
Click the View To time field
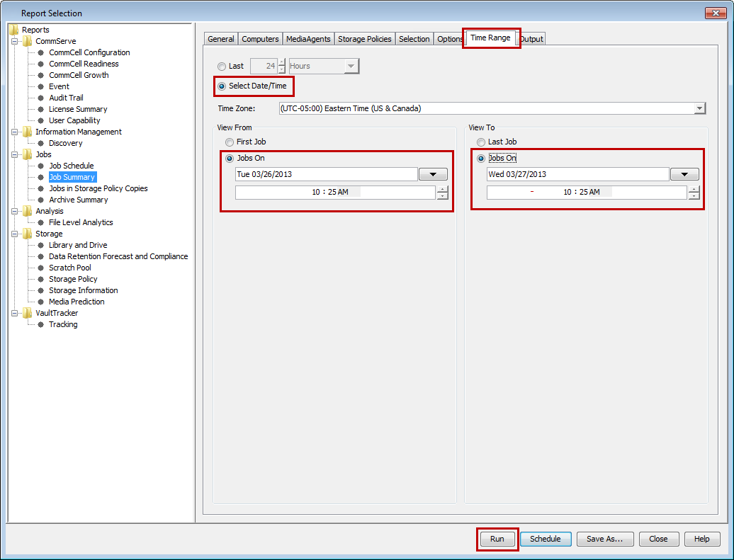tap(587, 193)
